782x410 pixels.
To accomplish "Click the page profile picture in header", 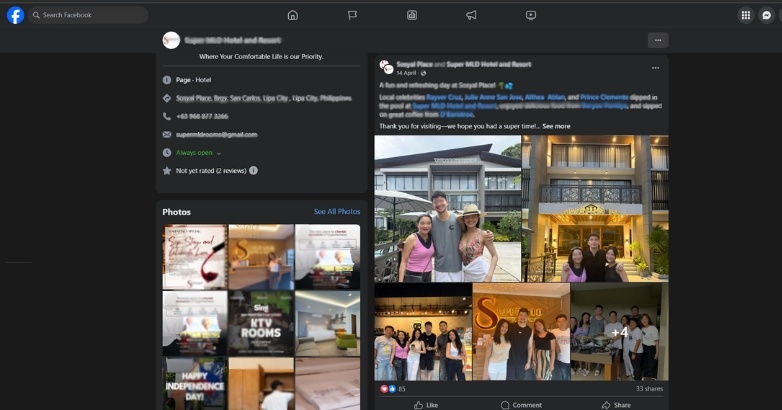I will 171,40.
